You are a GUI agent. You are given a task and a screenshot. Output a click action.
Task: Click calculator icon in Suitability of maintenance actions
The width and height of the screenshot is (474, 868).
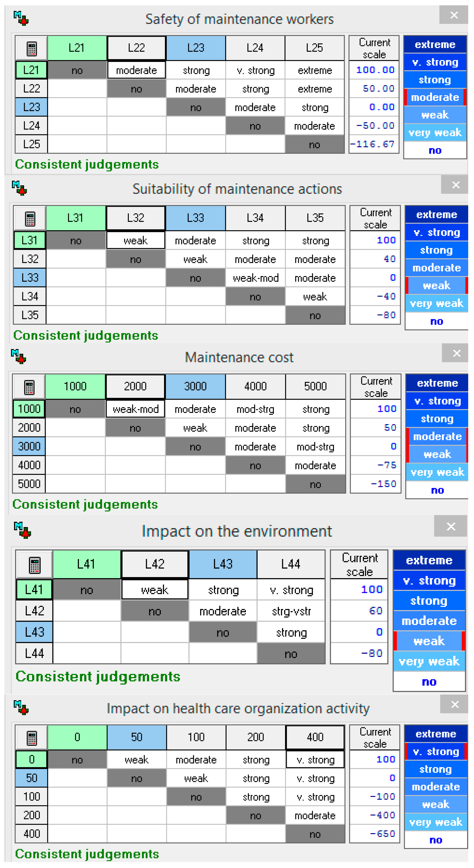30,219
